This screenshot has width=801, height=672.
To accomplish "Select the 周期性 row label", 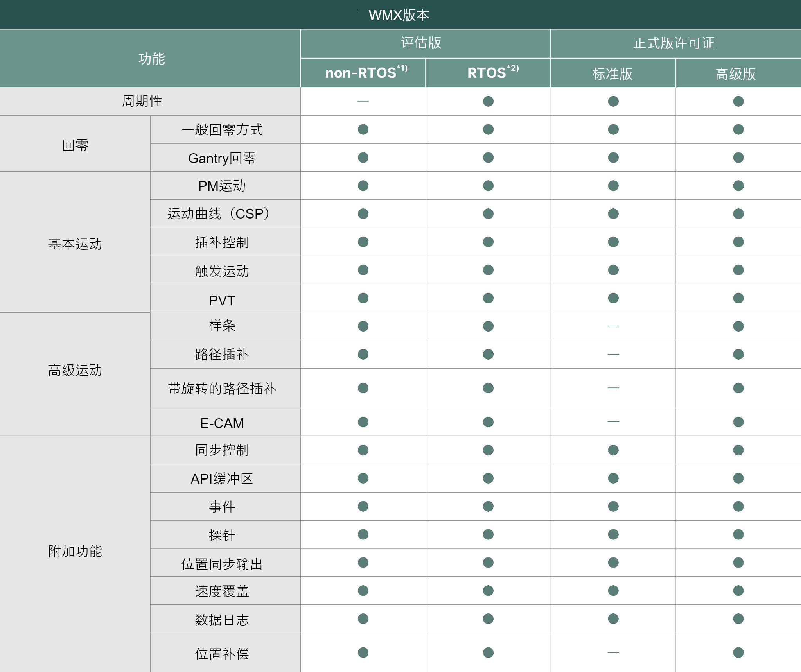I will click(x=150, y=101).
